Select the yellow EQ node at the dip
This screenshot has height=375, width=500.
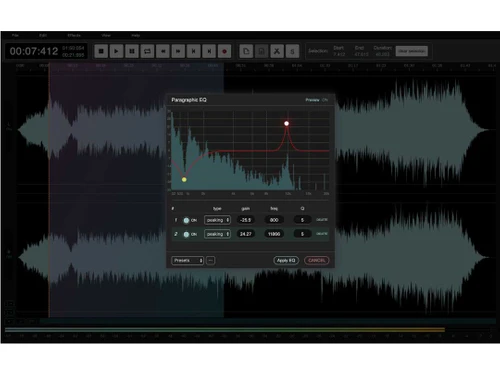184,180
